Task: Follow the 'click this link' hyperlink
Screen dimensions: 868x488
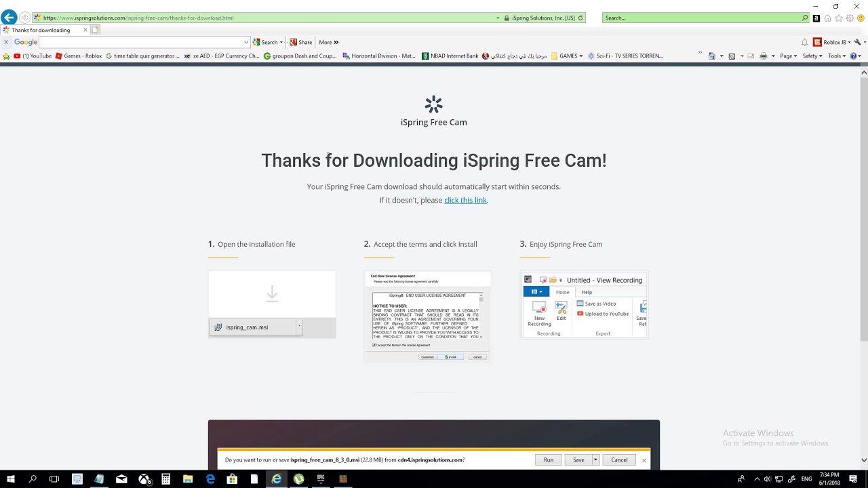Action: (465, 200)
